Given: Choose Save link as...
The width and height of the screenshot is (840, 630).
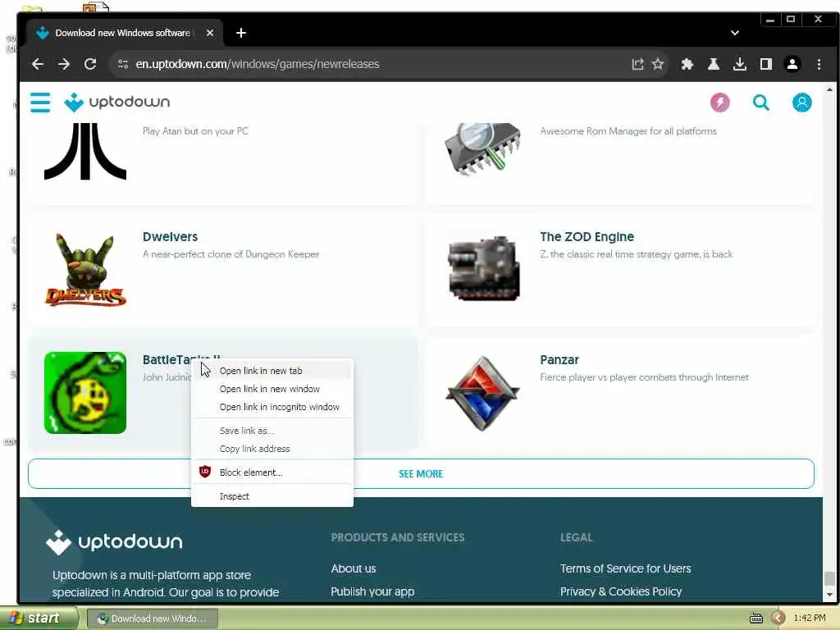Looking at the screenshot, I should coord(272,431).
